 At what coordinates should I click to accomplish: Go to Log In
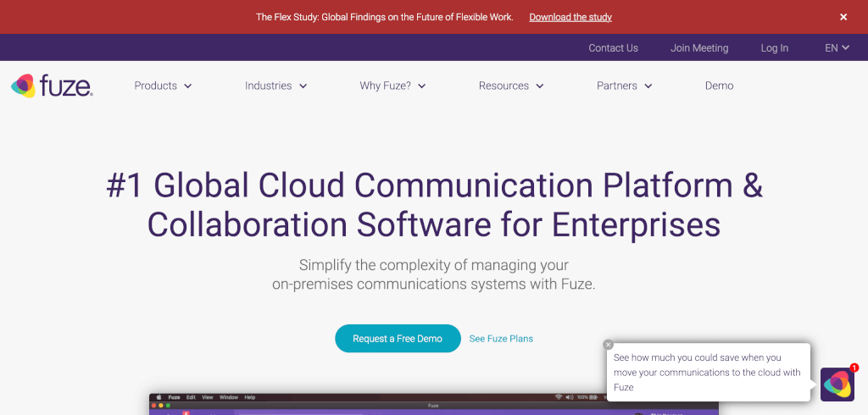774,48
